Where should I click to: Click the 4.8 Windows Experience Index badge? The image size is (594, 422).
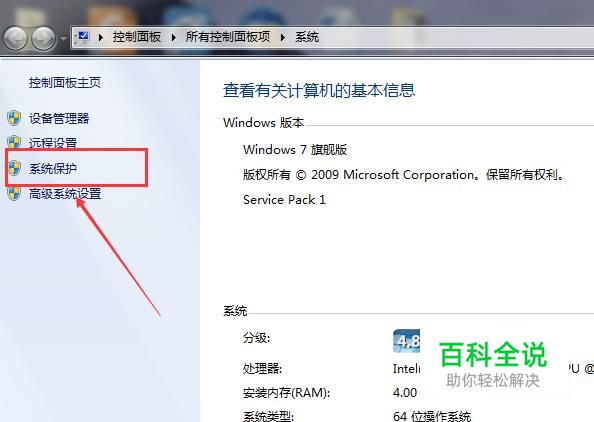click(x=406, y=341)
